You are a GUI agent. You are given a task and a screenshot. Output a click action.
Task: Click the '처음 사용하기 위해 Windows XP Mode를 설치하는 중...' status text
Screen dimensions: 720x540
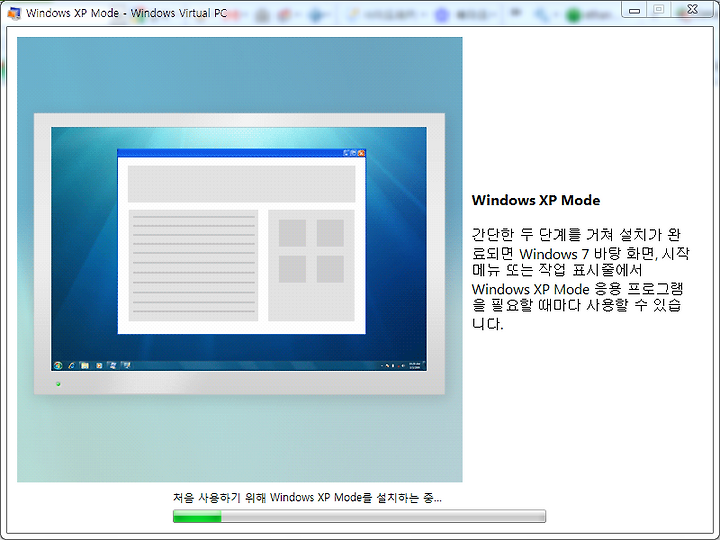307,497
